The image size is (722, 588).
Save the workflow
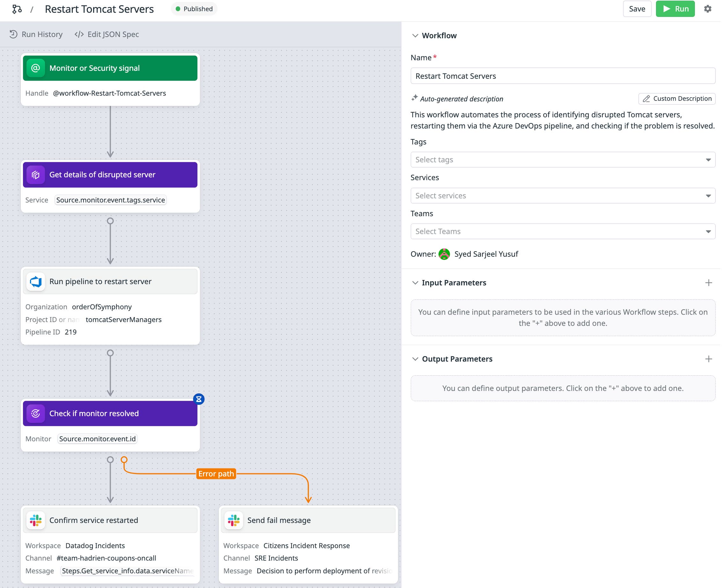point(637,9)
